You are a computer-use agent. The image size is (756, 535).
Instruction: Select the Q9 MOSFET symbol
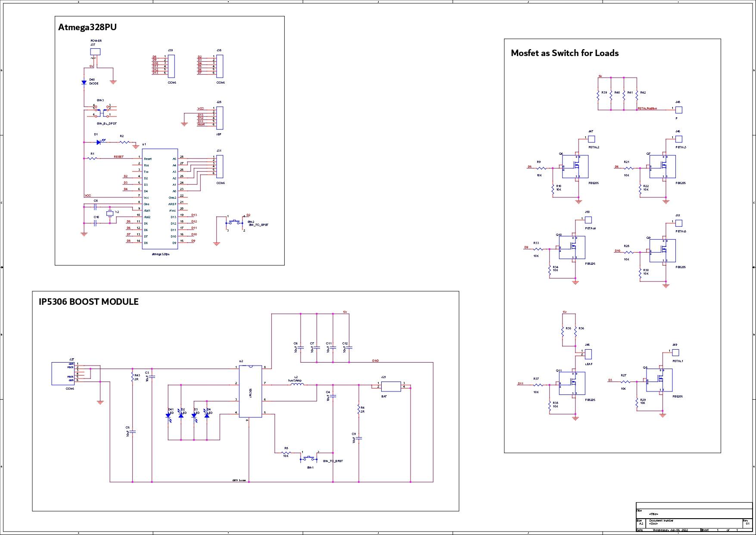coord(663,250)
